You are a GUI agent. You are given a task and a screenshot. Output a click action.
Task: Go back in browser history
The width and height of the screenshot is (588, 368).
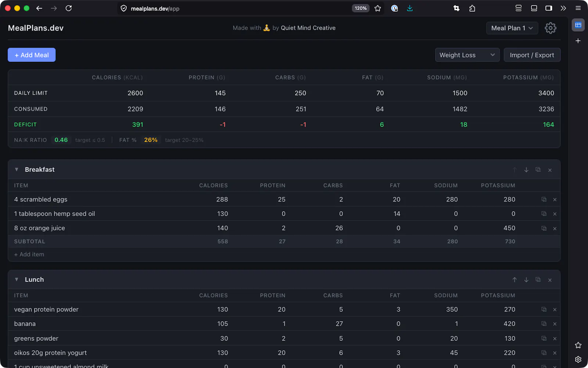[x=39, y=8]
